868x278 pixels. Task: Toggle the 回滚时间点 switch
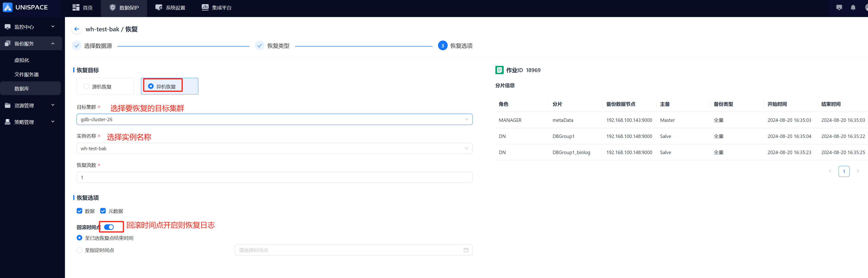(x=109, y=227)
